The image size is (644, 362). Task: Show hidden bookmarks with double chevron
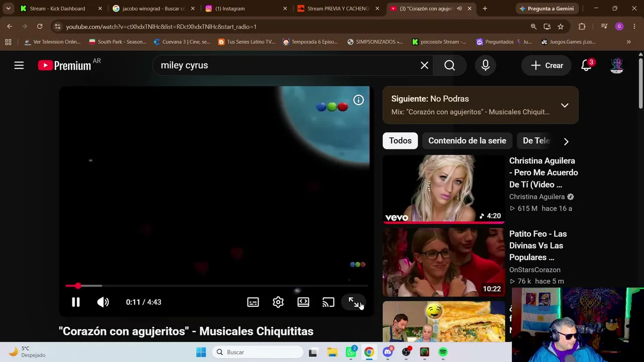[x=628, y=42]
